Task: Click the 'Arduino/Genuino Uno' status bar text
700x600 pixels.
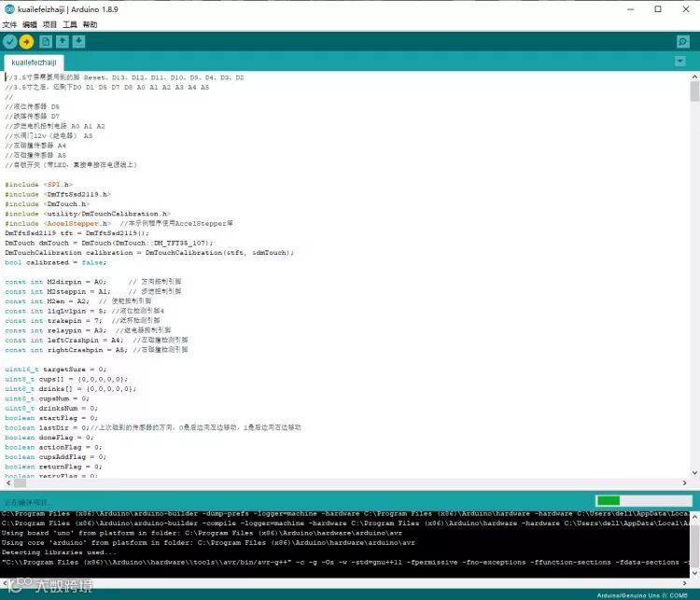Action: [628, 595]
